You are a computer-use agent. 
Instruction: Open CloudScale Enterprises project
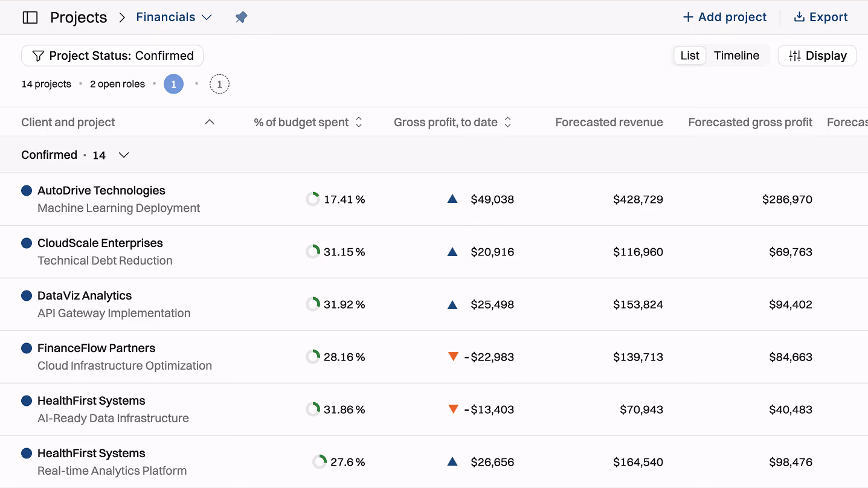(100, 243)
